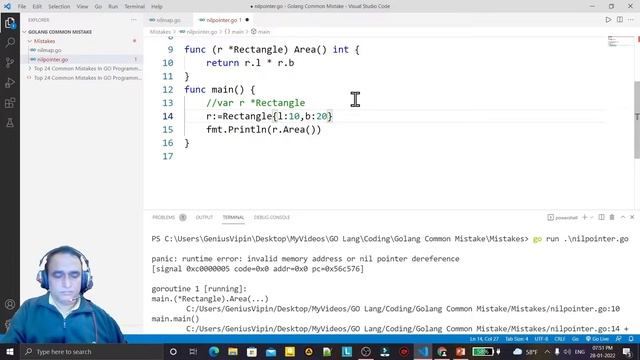This screenshot has height=360, width=640.
Task: Open the Edit menu
Action: (37, 6)
